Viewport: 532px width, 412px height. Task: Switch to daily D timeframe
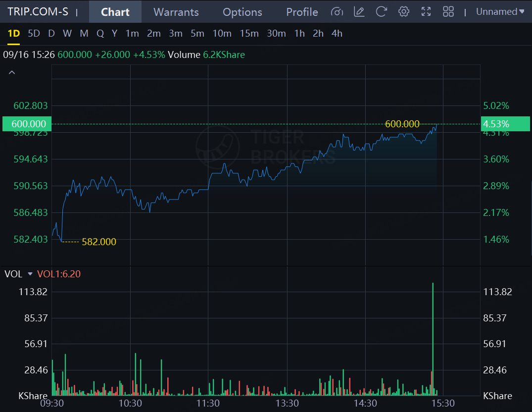[51, 34]
